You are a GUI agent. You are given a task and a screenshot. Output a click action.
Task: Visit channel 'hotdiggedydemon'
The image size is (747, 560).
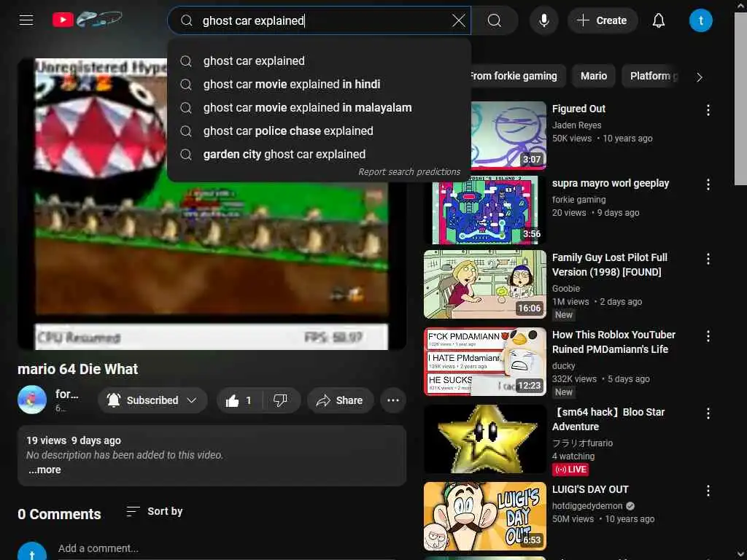point(587,506)
